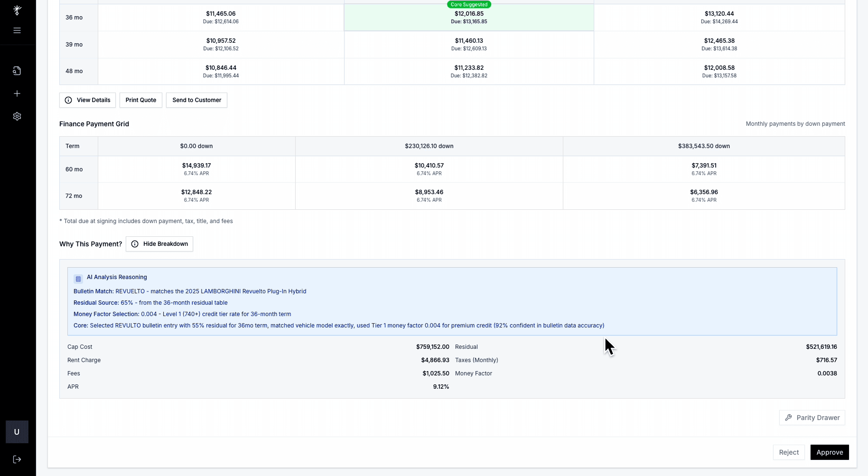Click the plus new item icon
Image resolution: width=868 pixels, height=476 pixels.
click(x=17, y=93)
